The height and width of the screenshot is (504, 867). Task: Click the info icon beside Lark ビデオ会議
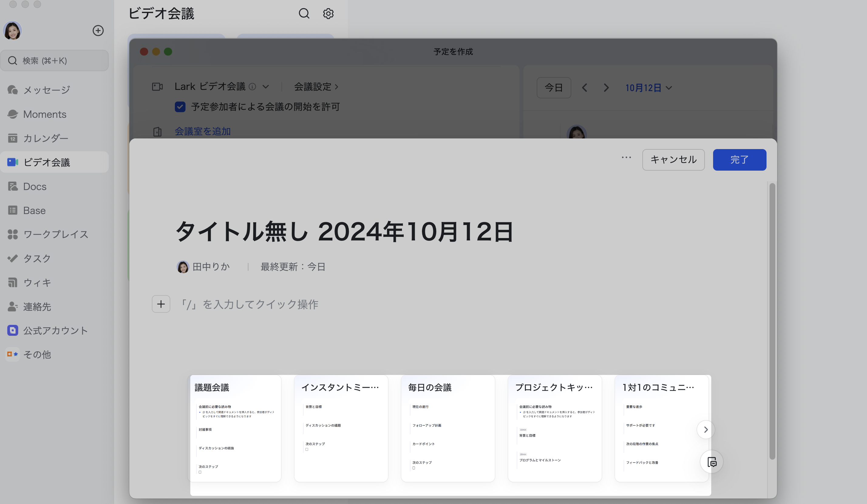click(x=252, y=87)
